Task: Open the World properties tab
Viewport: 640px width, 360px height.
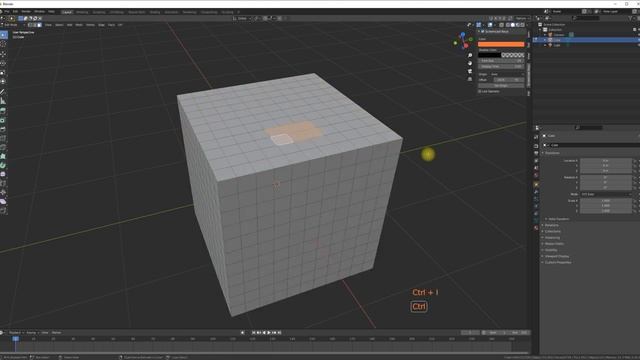Action: [x=536, y=175]
